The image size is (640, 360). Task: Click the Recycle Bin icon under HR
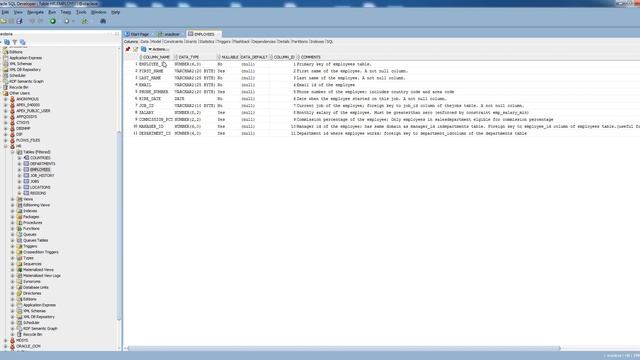pyautogui.click(x=19, y=334)
